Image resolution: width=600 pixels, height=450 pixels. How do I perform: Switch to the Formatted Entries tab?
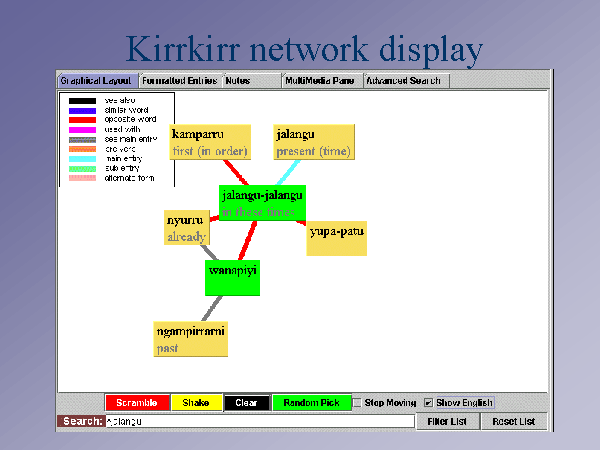tap(180, 80)
